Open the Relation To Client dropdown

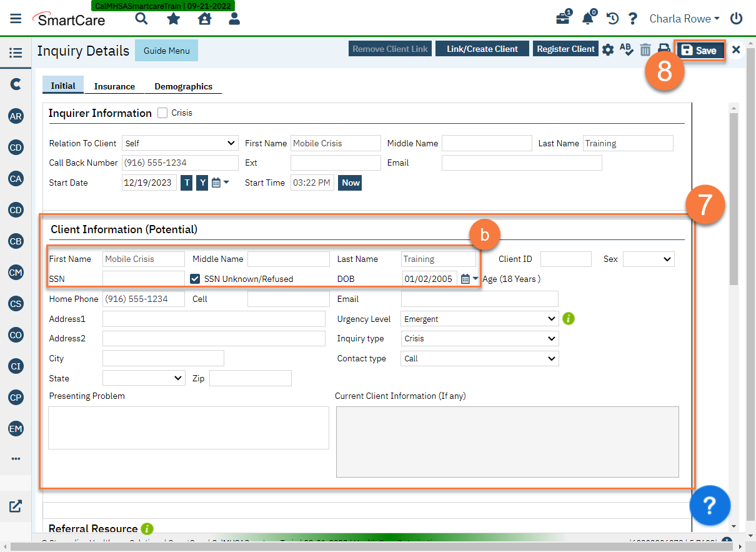[180, 143]
